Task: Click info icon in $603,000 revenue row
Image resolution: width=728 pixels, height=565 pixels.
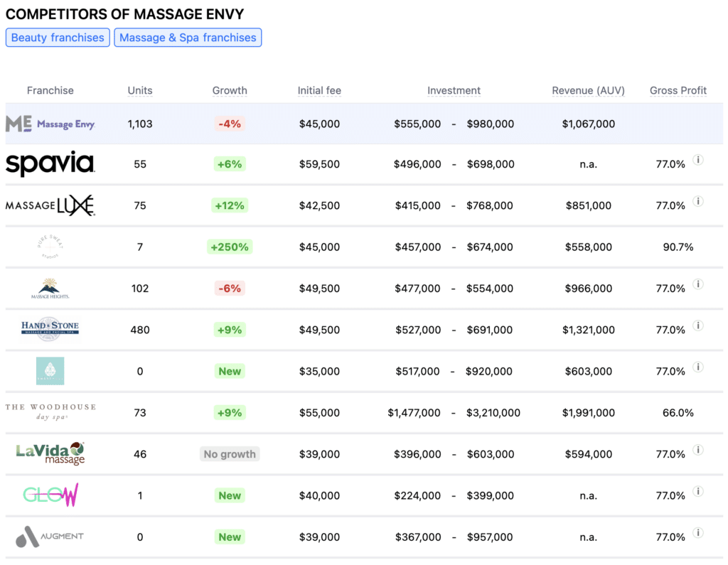Action: 698,367
